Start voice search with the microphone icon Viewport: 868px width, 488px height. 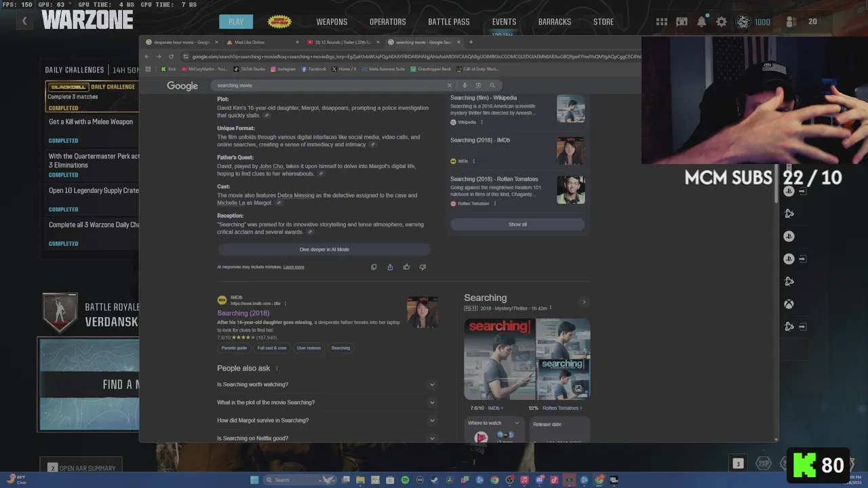(x=465, y=85)
